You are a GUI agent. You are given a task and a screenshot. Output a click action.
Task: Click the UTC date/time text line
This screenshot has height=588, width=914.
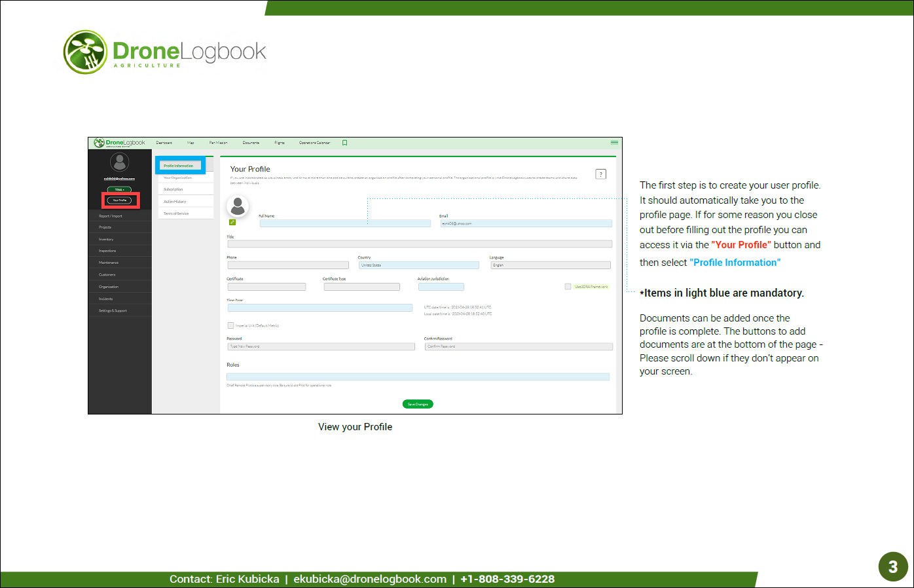458,307
